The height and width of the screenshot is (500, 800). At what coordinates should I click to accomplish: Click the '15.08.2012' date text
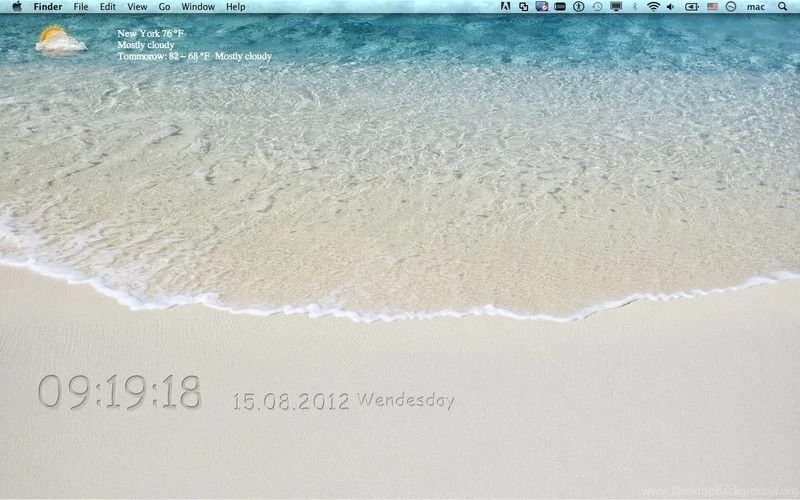(x=291, y=402)
